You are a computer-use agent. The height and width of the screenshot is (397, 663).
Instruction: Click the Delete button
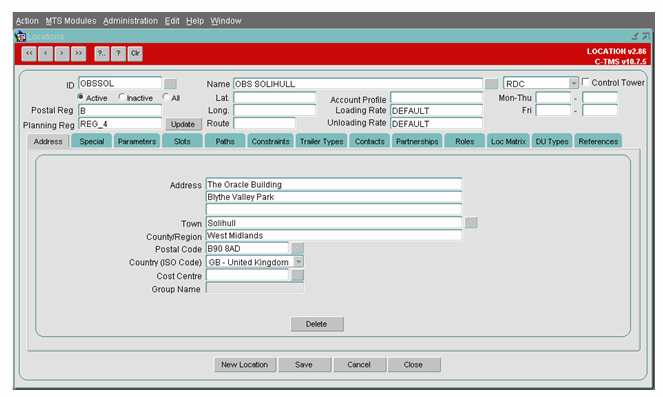[317, 324]
